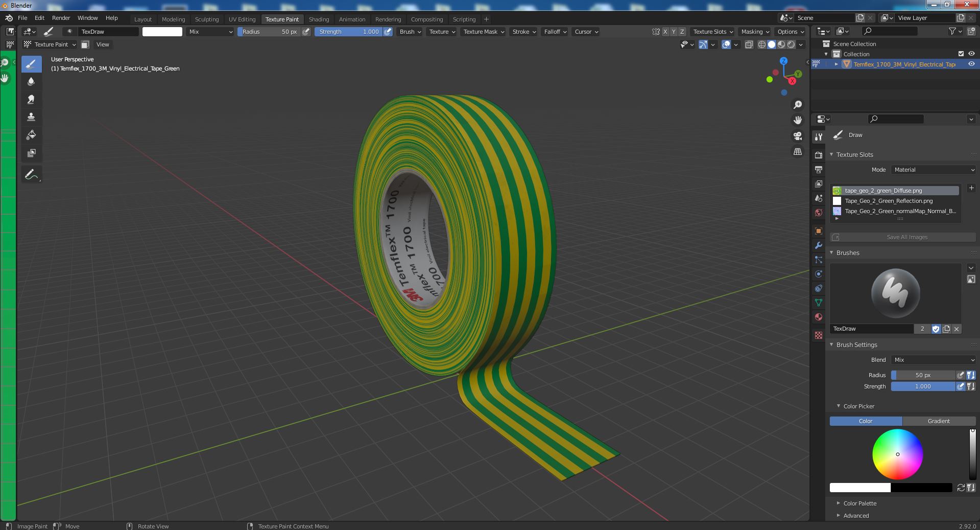Expand the Color Palette section
Viewport: 980px width, 530px height.
860,503
